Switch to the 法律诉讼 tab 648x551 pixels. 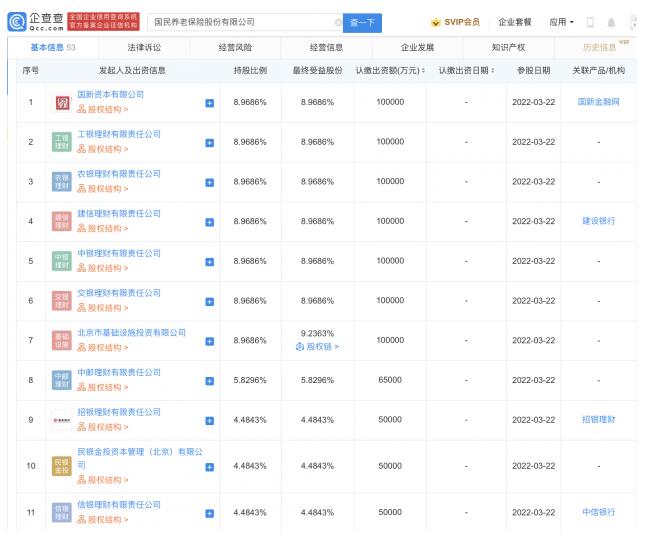[150, 47]
